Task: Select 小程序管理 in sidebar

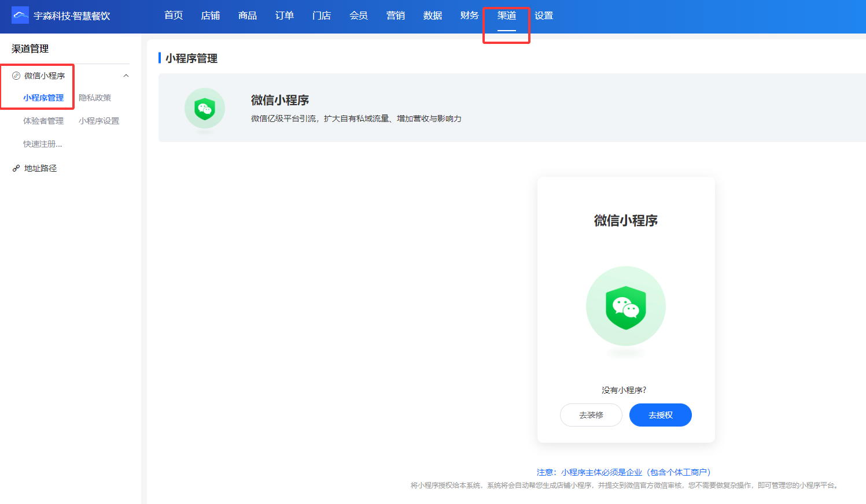Action: 43,98
